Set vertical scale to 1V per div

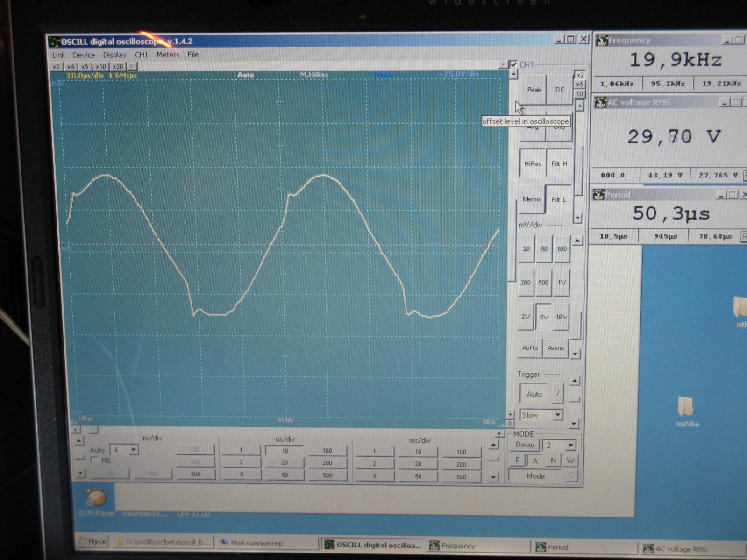[x=562, y=283]
